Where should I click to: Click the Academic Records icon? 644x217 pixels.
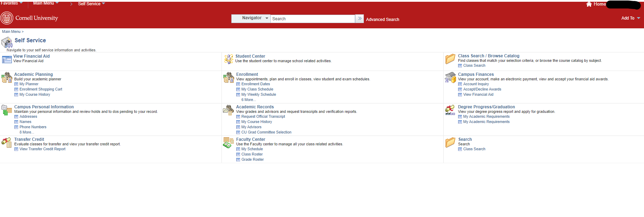(229, 110)
